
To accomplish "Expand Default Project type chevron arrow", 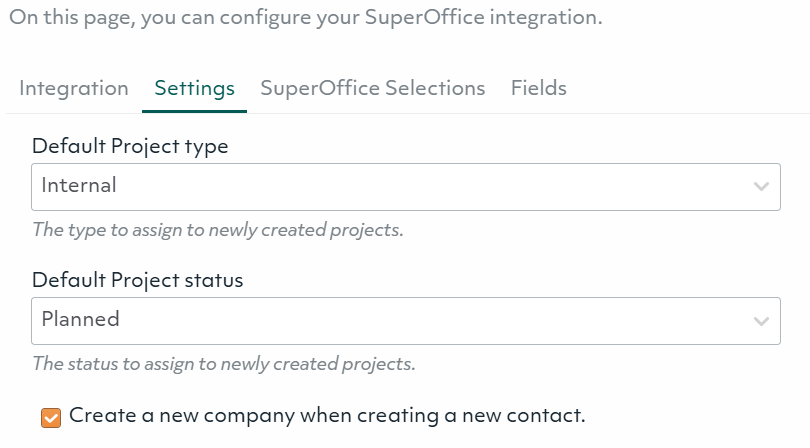I will pos(762,187).
